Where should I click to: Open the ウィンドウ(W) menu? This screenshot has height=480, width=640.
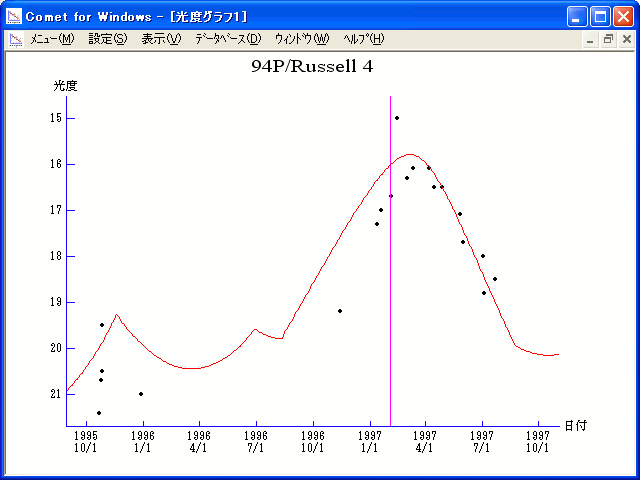[302, 39]
